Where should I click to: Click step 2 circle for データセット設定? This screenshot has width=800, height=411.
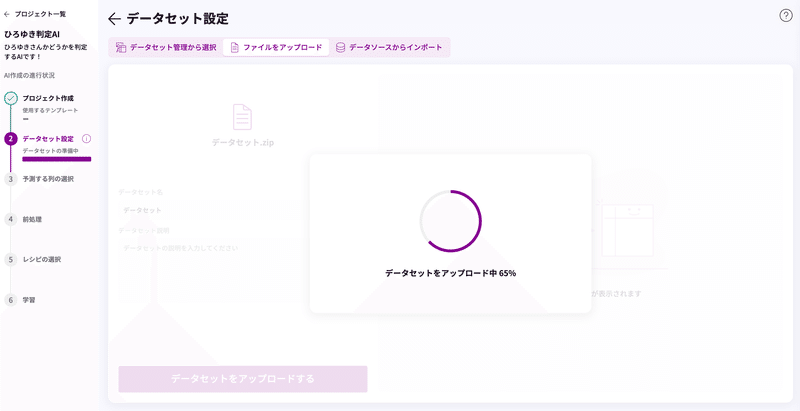(11, 139)
